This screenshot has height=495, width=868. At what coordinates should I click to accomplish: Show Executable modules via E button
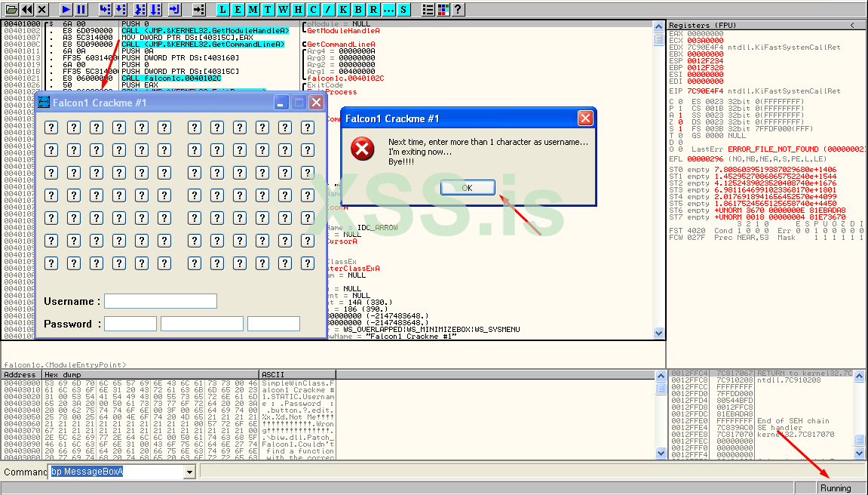tap(238, 9)
